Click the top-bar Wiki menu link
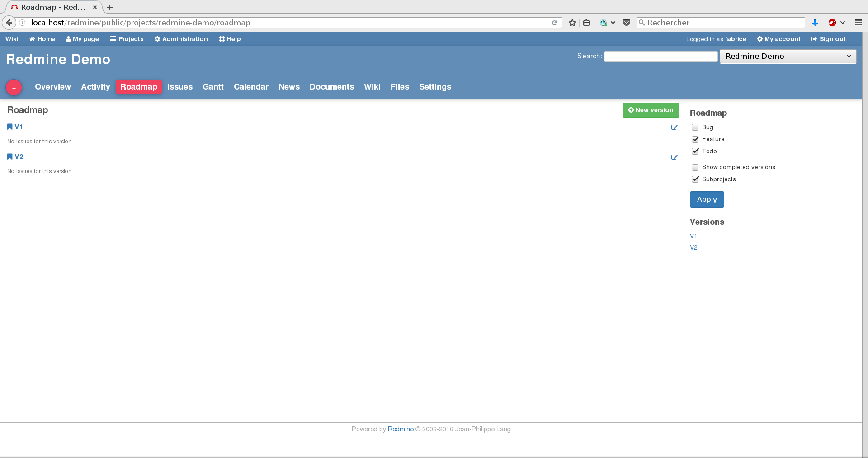The width and height of the screenshot is (868, 458). pos(12,39)
